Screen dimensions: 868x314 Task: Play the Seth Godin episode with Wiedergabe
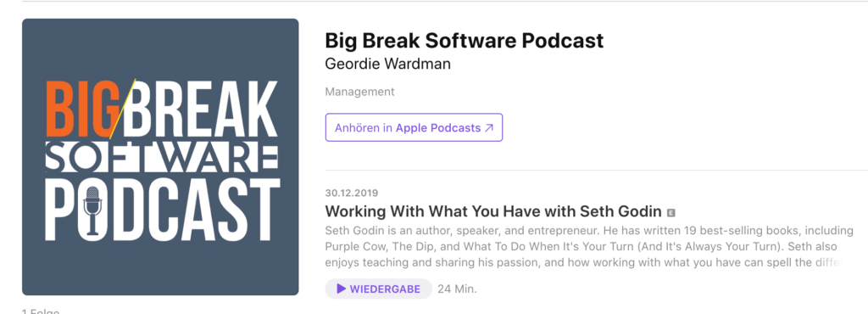pyautogui.click(x=379, y=289)
